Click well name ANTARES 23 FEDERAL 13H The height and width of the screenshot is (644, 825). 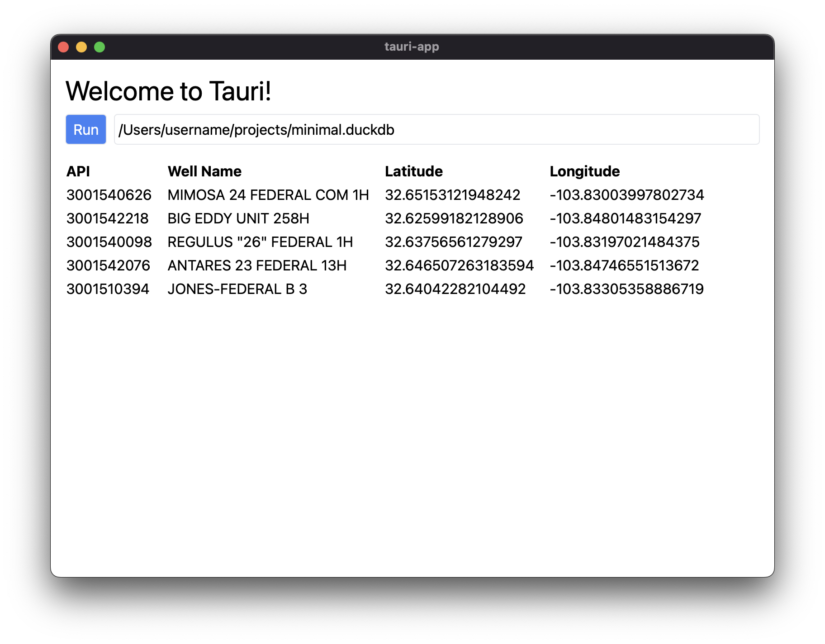click(257, 265)
